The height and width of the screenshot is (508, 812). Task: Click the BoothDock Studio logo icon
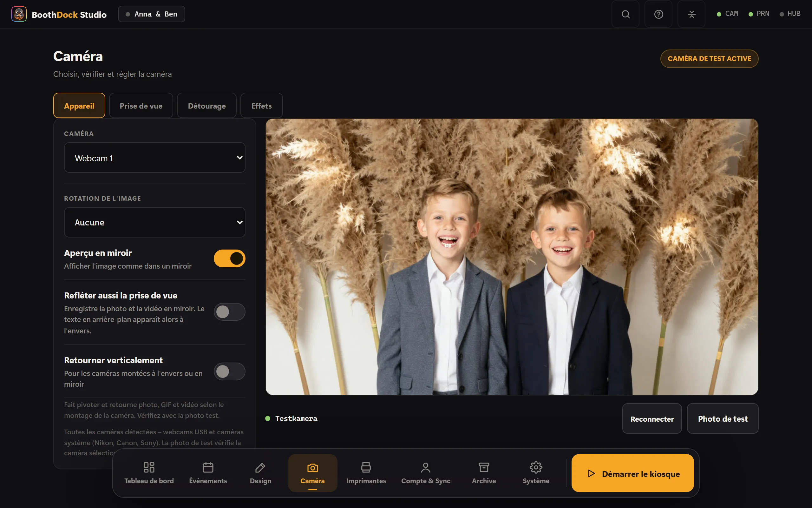pyautogui.click(x=19, y=14)
